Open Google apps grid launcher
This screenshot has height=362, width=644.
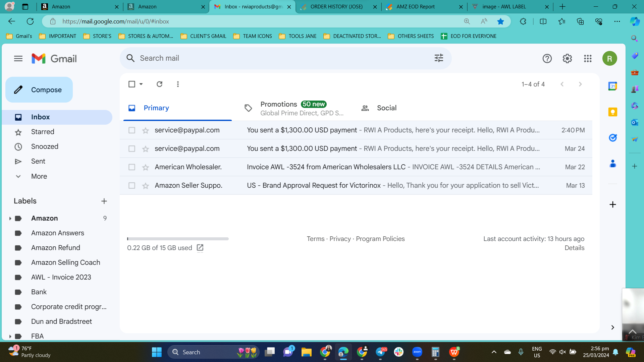[588, 59]
